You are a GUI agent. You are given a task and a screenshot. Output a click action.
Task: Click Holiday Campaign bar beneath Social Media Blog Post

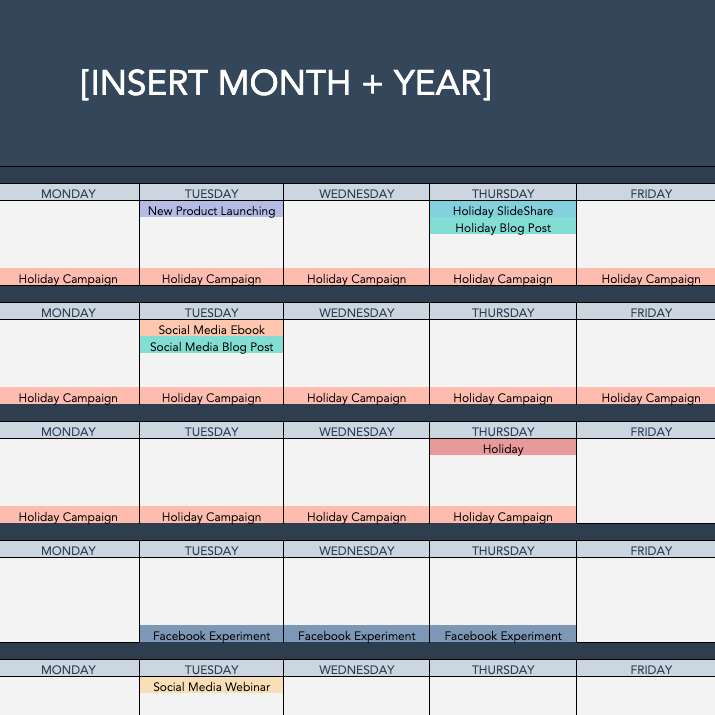pyautogui.click(x=211, y=397)
